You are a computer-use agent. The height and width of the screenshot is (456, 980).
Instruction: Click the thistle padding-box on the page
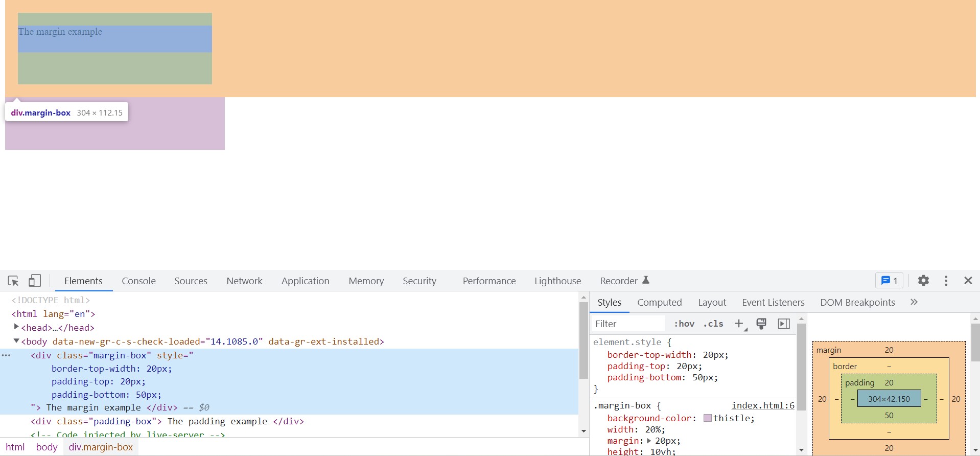[x=115, y=123]
